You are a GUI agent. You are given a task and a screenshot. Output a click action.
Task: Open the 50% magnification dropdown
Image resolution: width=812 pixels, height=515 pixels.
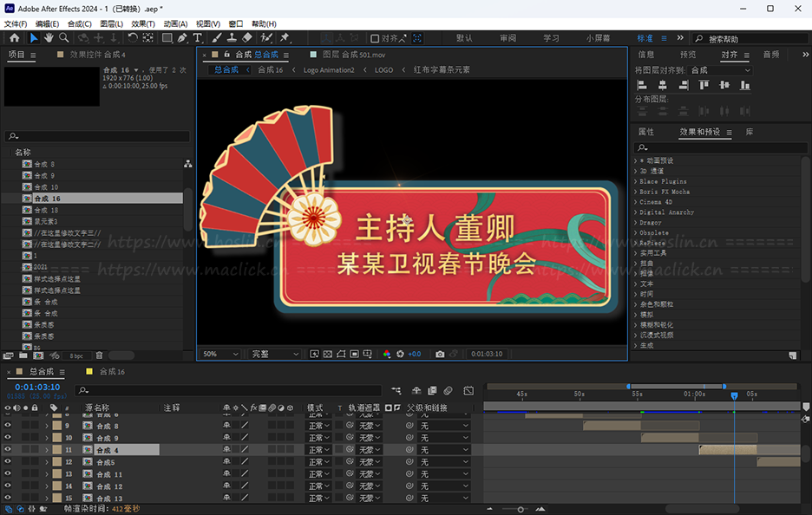[220, 355]
